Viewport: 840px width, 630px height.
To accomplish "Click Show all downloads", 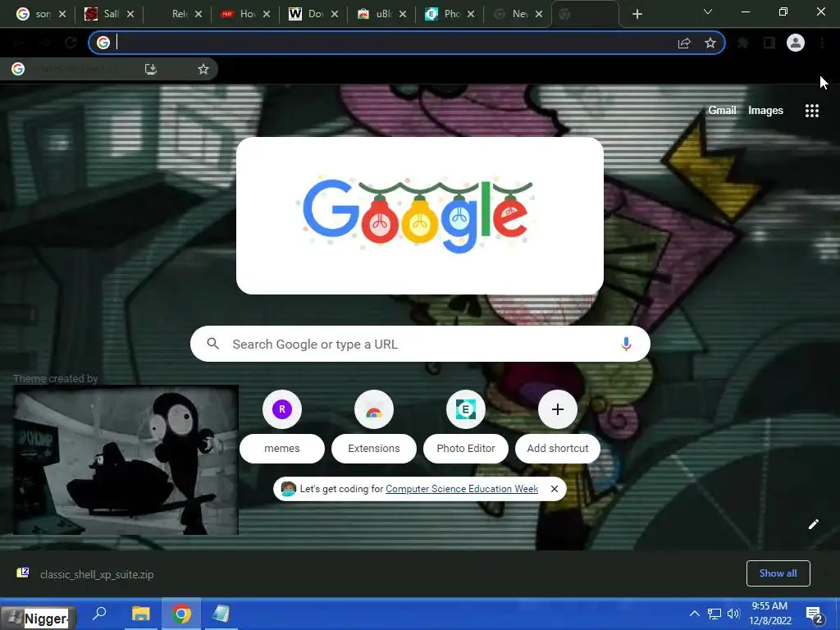I will click(x=778, y=573).
